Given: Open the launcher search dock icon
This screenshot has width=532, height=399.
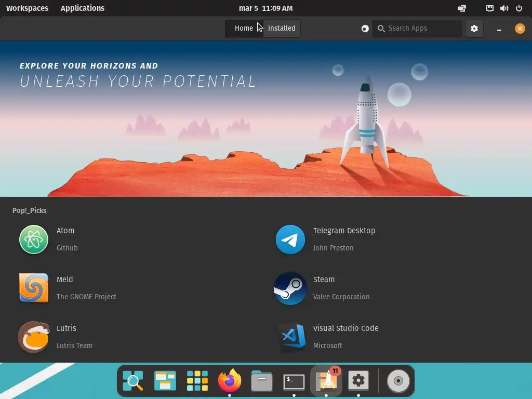Looking at the screenshot, I should point(132,380).
